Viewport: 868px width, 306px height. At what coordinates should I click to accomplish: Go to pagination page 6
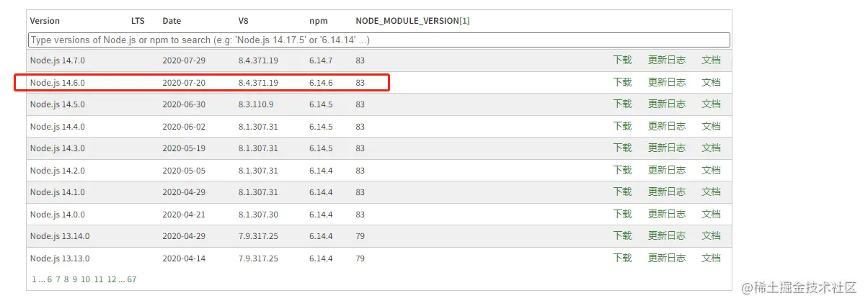(50, 279)
